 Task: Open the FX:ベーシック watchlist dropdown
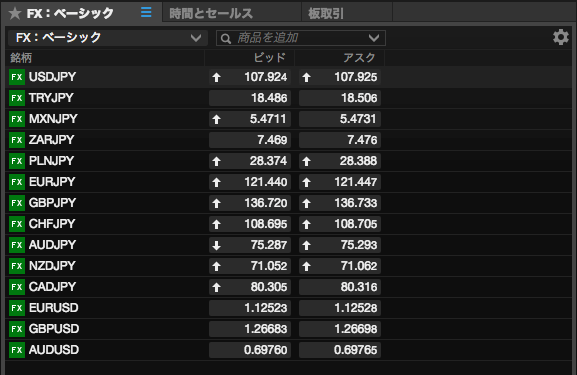click(108, 38)
